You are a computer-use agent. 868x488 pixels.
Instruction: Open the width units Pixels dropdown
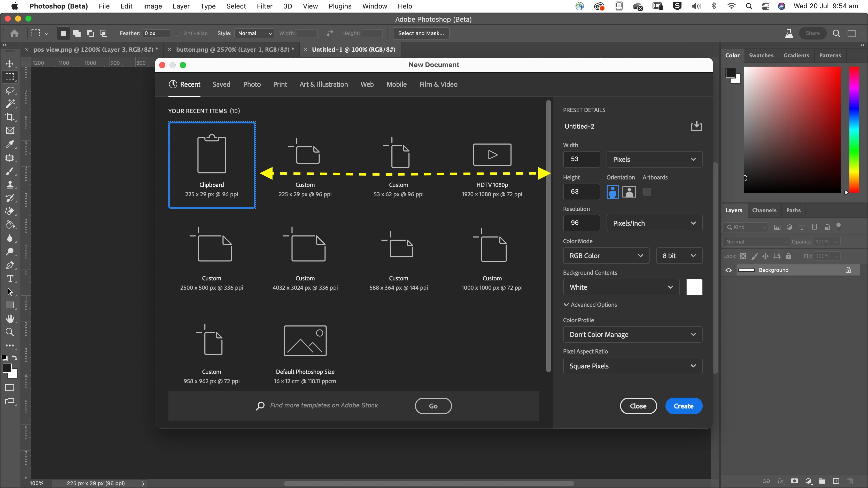(654, 159)
